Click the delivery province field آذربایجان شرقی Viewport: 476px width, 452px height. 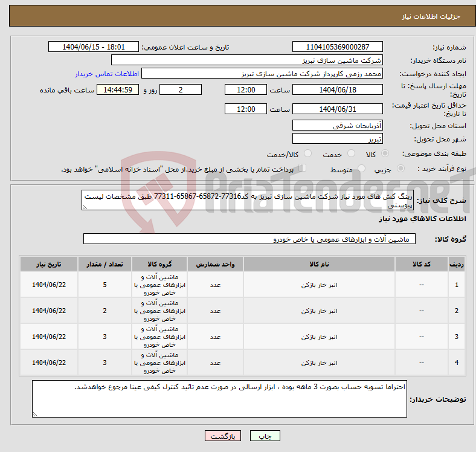(338, 125)
